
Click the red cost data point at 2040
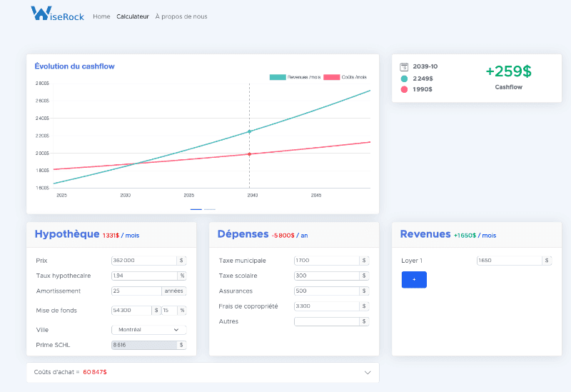pyautogui.click(x=249, y=154)
